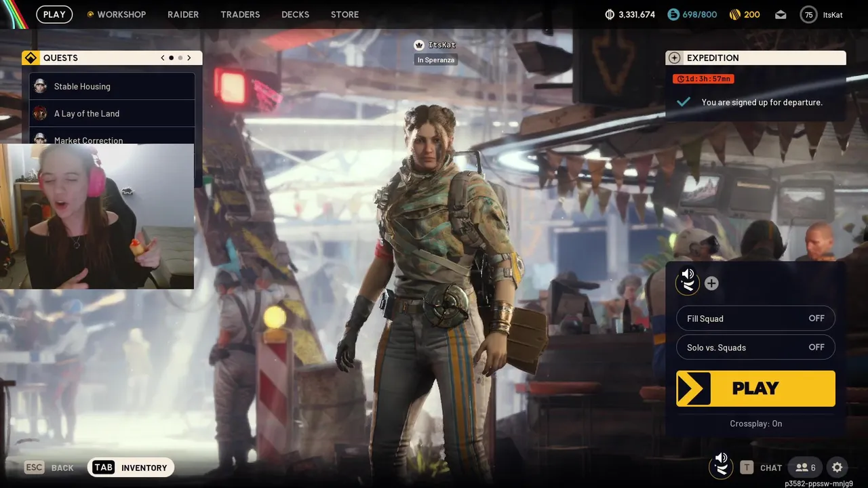Go to previous quests page arrow
This screenshot has width=868, height=488.
tap(163, 58)
